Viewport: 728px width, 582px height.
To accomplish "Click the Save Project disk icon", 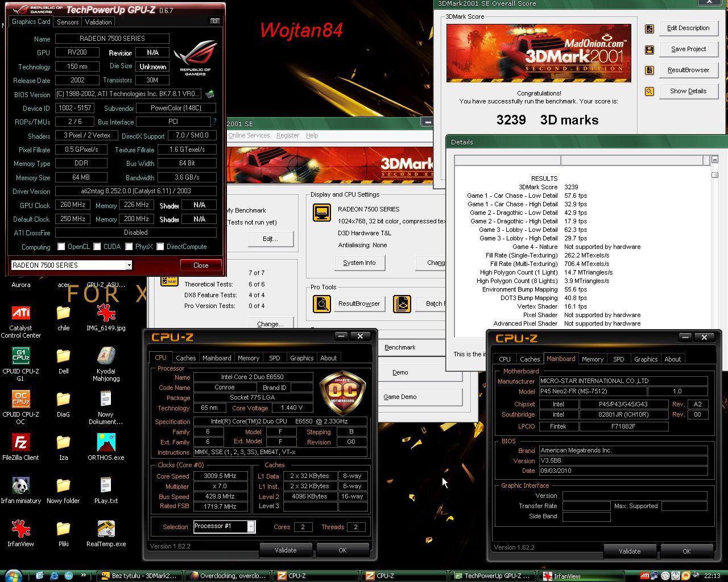I will click(650, 49).
